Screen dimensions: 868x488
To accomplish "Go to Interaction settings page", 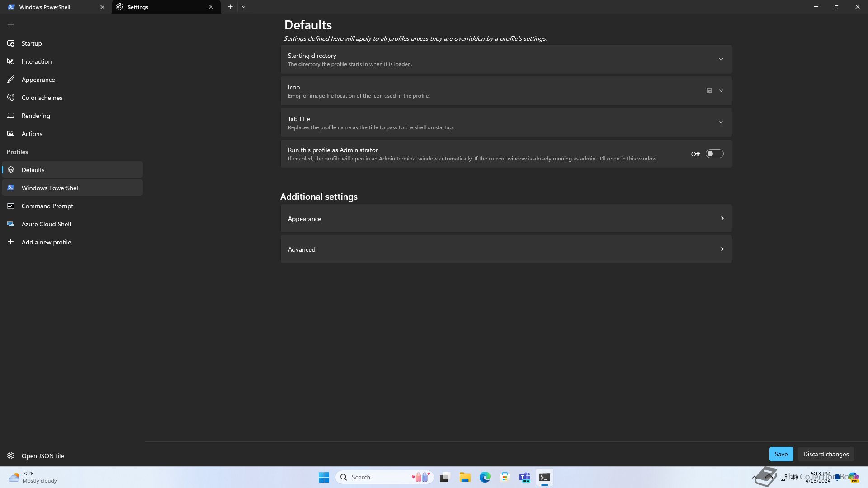I will click(72, 61).
